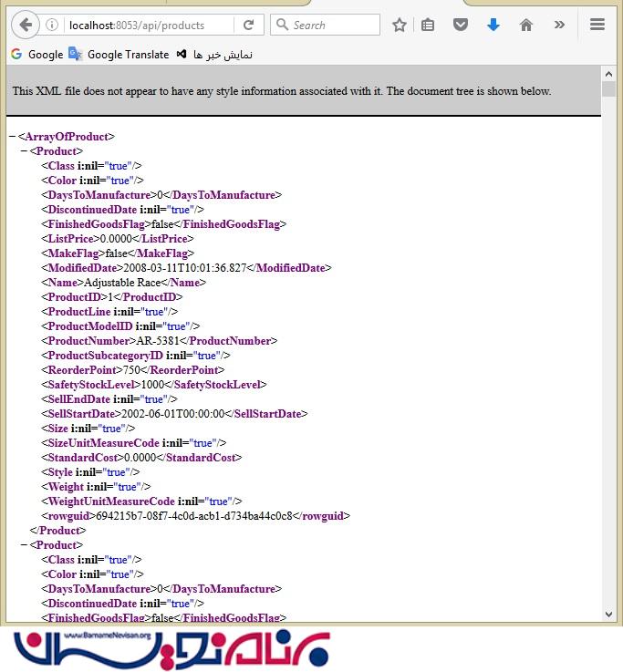623x672 pixels.
Task: Click the BarnameNevisan logo below the browser
Action: pyautogui.click(x=171, y=650)
